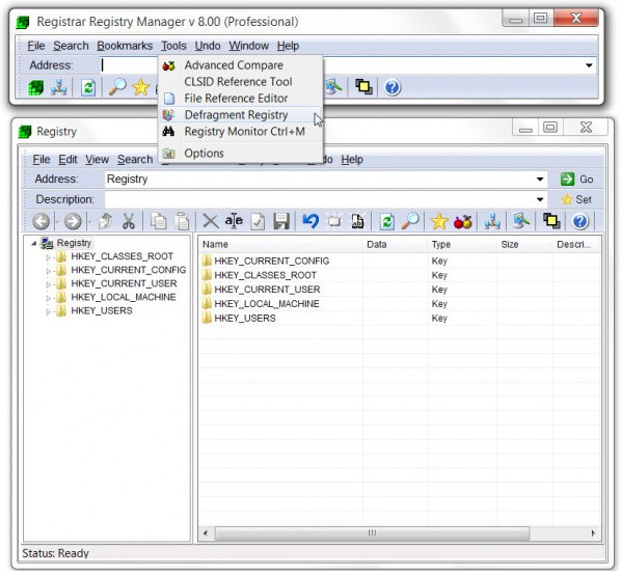Click the magnifier Search icon in Registry window toolbar

coord(410,221)
